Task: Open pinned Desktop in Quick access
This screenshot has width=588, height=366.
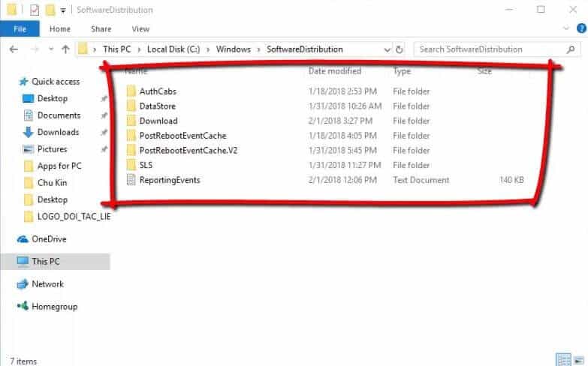Action: coord(52,98)
